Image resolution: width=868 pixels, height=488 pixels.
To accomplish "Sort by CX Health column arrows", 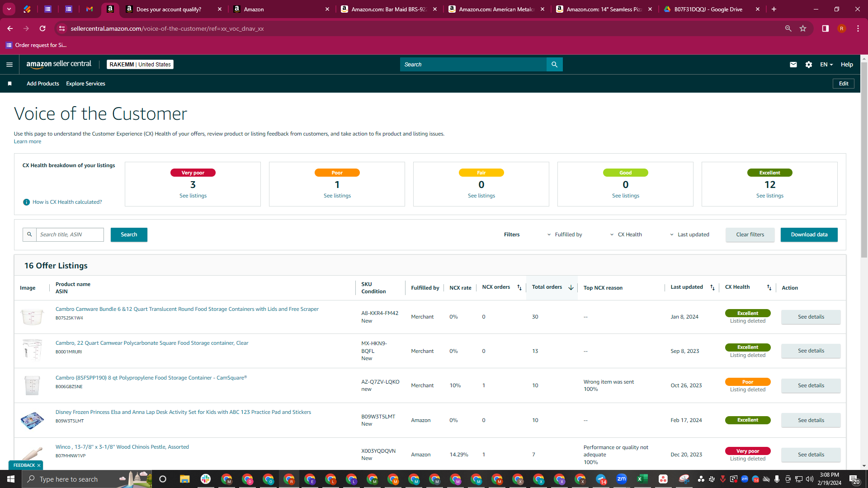I will [769, 287].
